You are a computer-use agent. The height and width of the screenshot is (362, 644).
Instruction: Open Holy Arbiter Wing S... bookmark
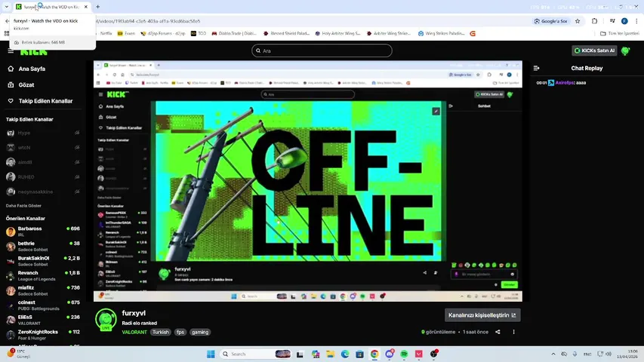tap(337, 34)
